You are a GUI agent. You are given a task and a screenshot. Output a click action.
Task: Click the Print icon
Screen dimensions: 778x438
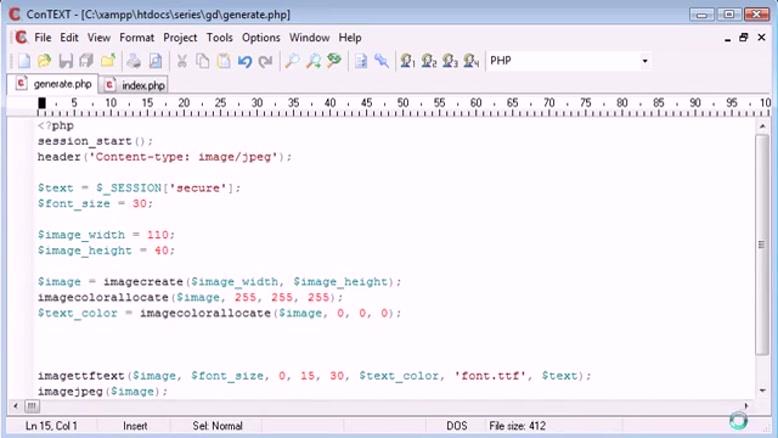(x=134, y=61)
